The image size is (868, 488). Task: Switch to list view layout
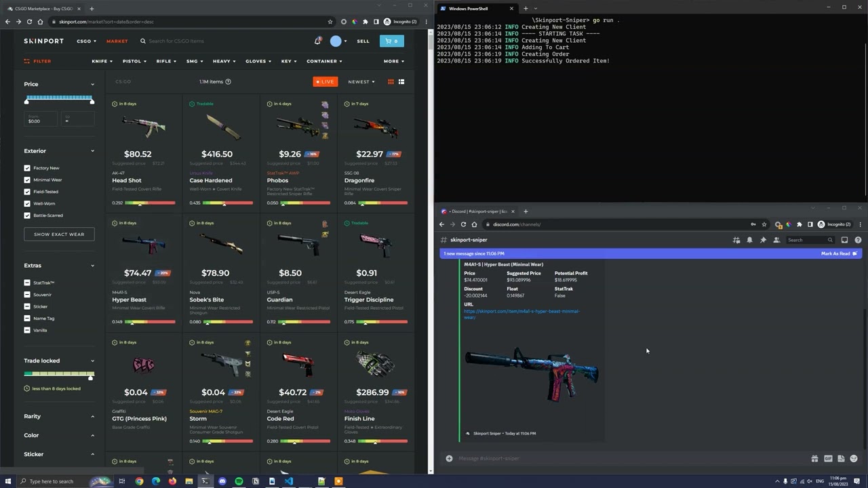[401, 81]
